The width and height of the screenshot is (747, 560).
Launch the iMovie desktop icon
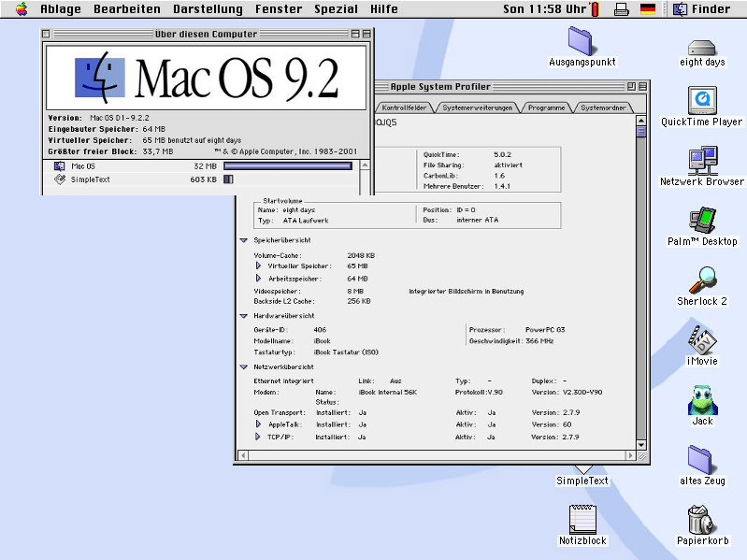[x=701, y=339]
